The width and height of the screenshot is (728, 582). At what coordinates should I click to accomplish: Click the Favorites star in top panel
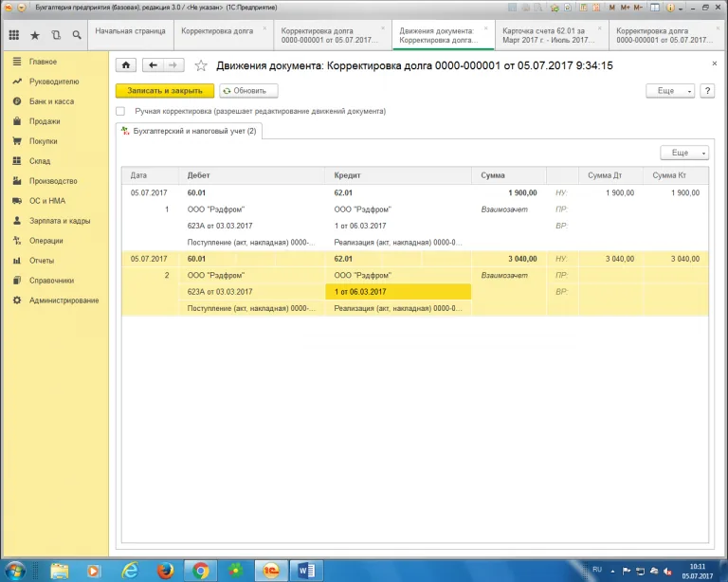[35, 35]
